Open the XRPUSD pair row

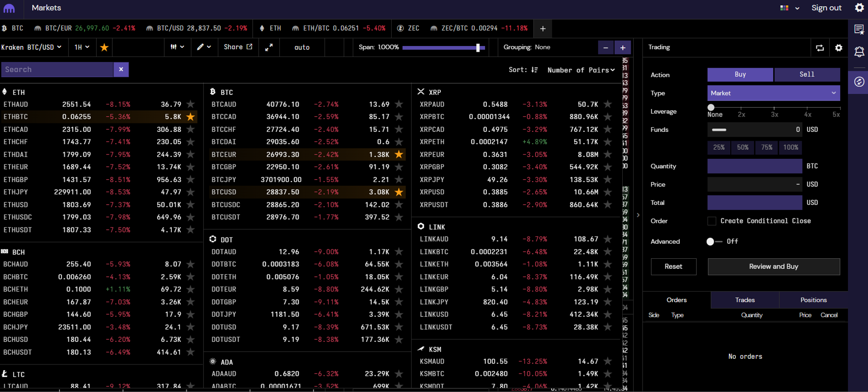[x=515, y=192]
